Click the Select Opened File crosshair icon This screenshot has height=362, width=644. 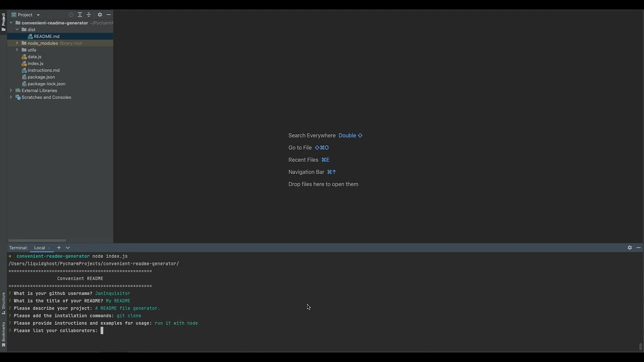click(x=71, y=15)
